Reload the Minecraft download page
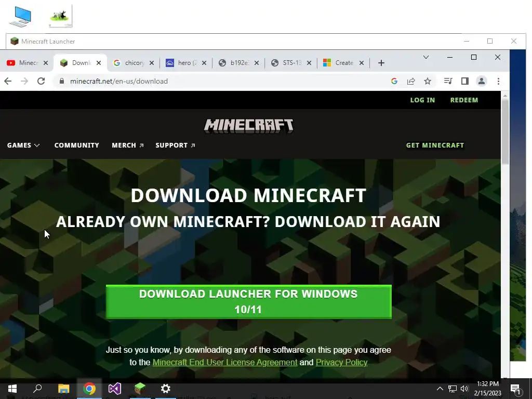This screenshot has height=399, width=532. point(41,81)
